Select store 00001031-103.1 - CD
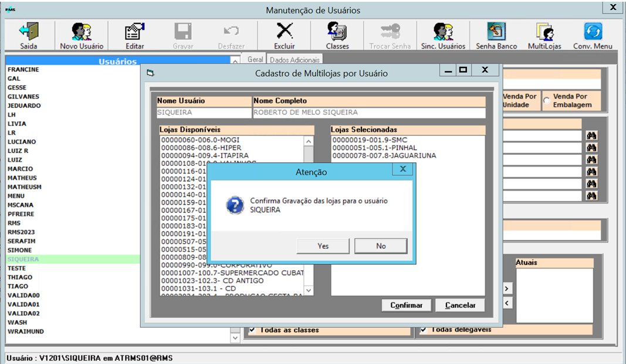 (x=198, y=288)
